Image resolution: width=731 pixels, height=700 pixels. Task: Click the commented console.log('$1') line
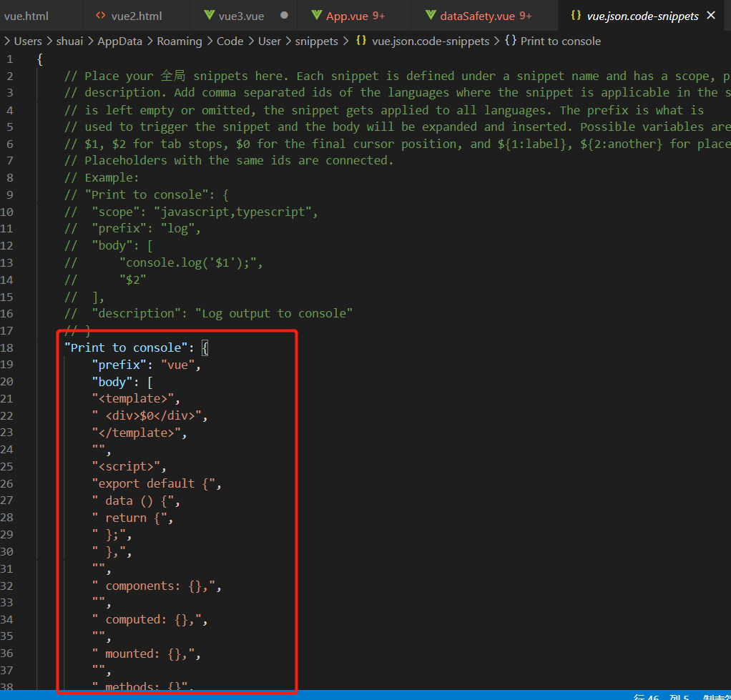164,263
